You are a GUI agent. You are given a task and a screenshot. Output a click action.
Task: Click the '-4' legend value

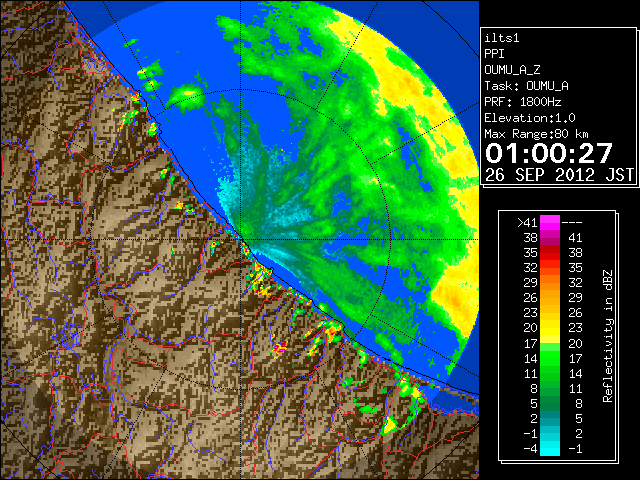pyautogui.click(x=530, y=449)
